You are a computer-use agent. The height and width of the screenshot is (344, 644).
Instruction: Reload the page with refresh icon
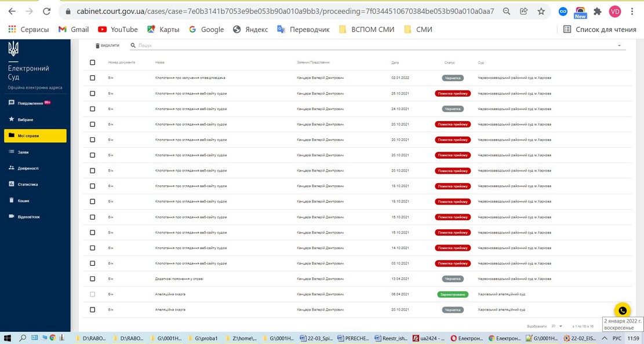tap(47, 12)
